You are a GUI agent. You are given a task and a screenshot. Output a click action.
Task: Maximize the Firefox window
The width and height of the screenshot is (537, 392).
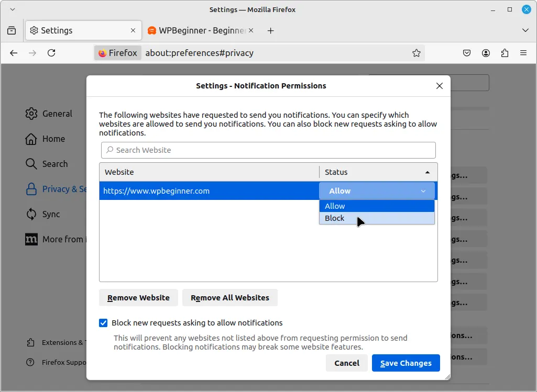click(510, 10)
